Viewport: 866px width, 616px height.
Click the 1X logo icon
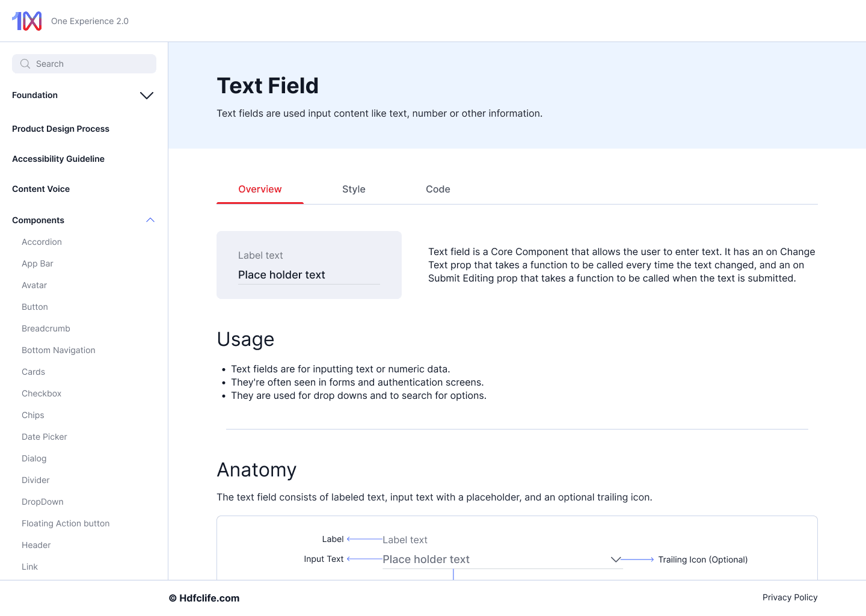[27, 21]
